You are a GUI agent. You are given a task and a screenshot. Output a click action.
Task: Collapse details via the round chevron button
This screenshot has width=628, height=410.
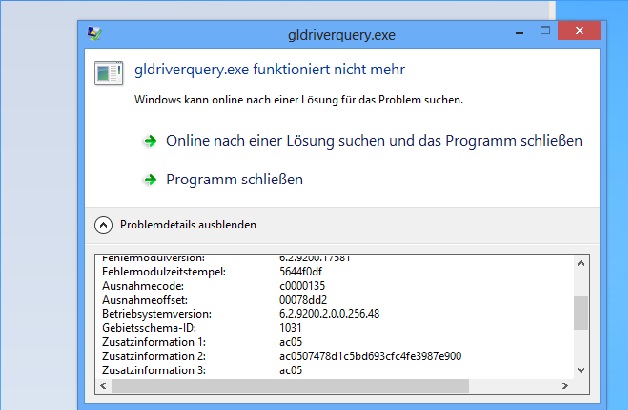click(x=103, y=225)
